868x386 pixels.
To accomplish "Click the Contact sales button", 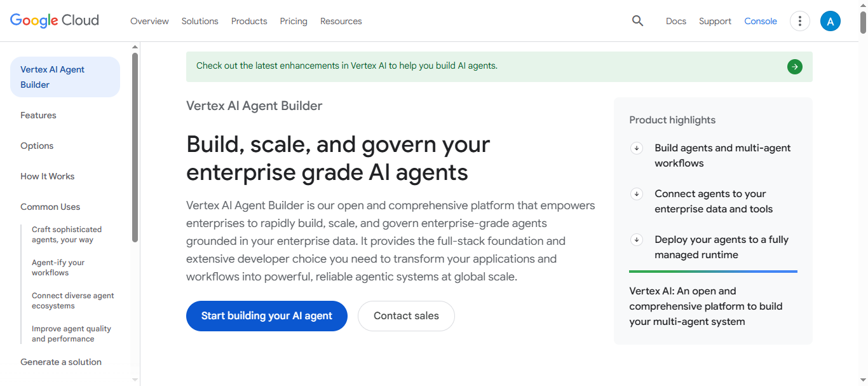I will pyautogui.click(x=406, y=316).
